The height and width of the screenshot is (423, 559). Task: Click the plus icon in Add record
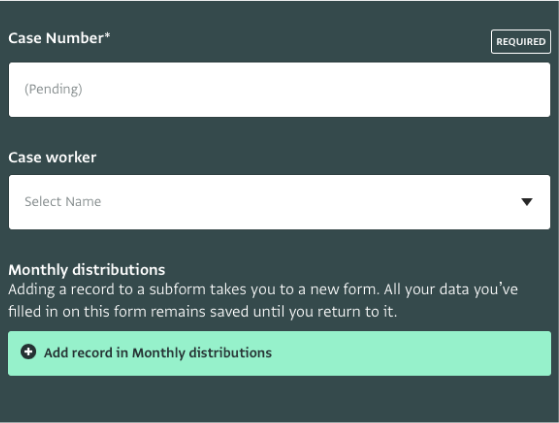click(28, 352)
